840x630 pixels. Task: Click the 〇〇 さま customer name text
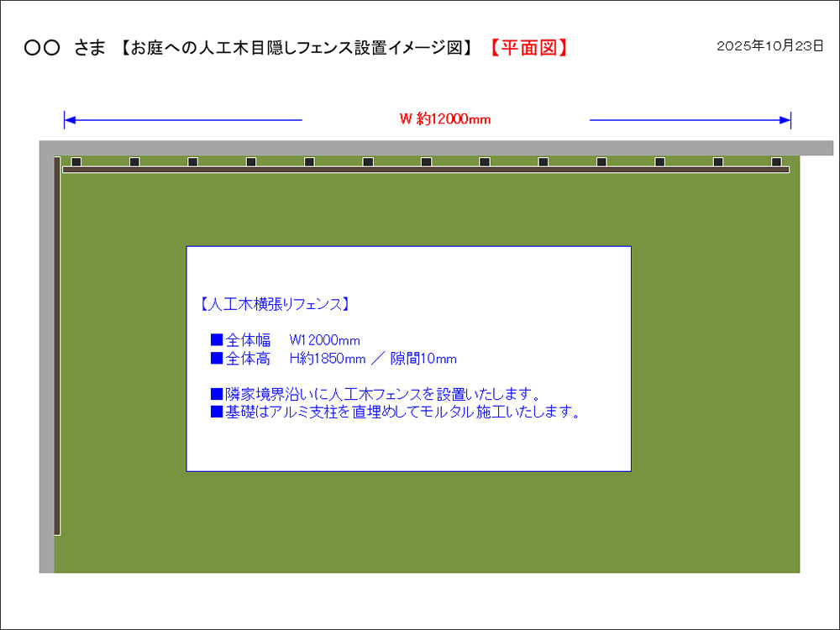(65, 48)
